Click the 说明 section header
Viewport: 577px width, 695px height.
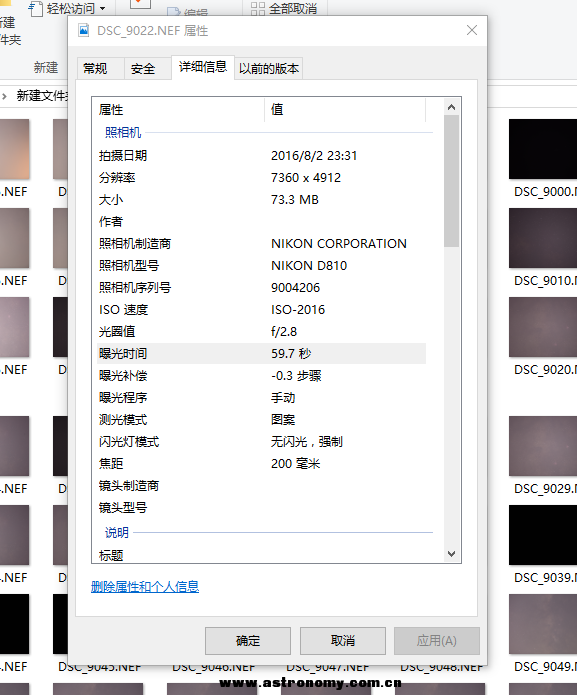click(117, 532)
